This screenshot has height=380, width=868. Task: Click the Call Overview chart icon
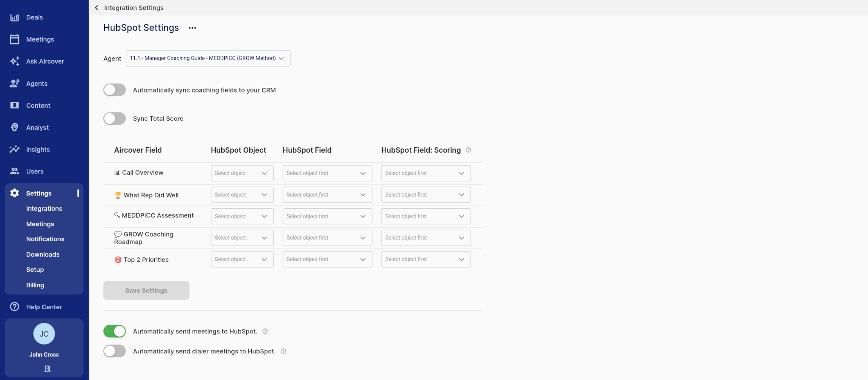click(x=117, y=173)
